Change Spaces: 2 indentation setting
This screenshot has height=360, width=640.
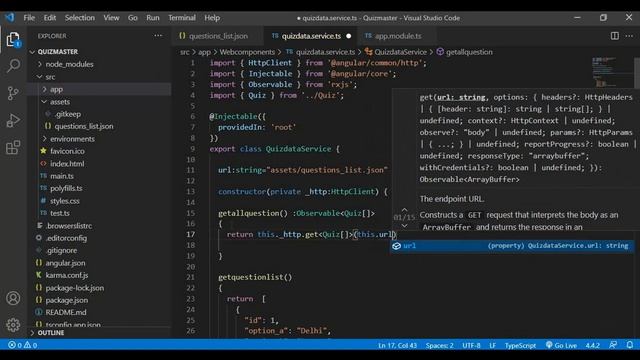(x=440, y=345)
